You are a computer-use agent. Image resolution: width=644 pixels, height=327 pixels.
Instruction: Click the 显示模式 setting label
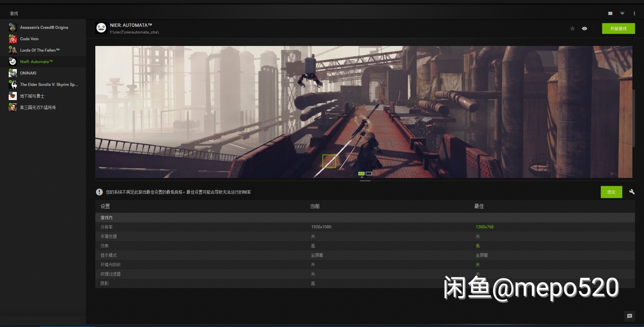coord(109,255)
